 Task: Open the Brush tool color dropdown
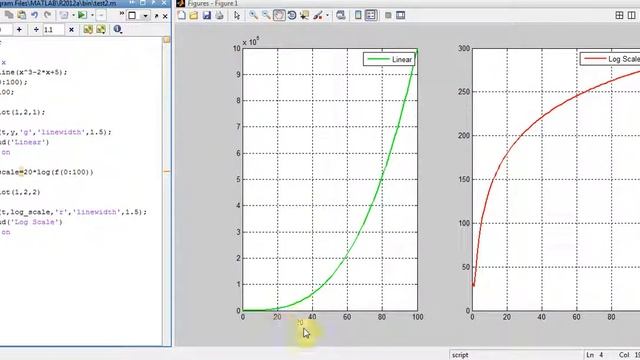(327, 16)
